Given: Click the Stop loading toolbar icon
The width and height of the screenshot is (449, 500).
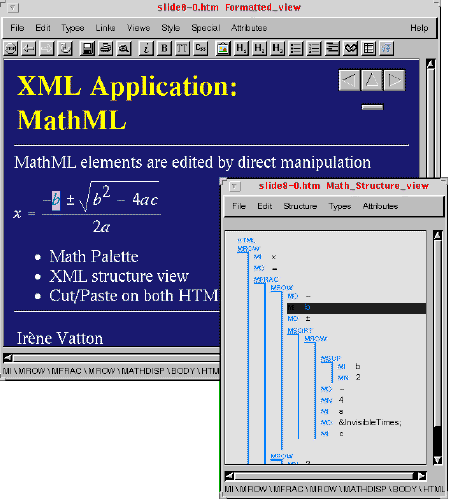Looking at the screenshot, I should tap(11, 49).
